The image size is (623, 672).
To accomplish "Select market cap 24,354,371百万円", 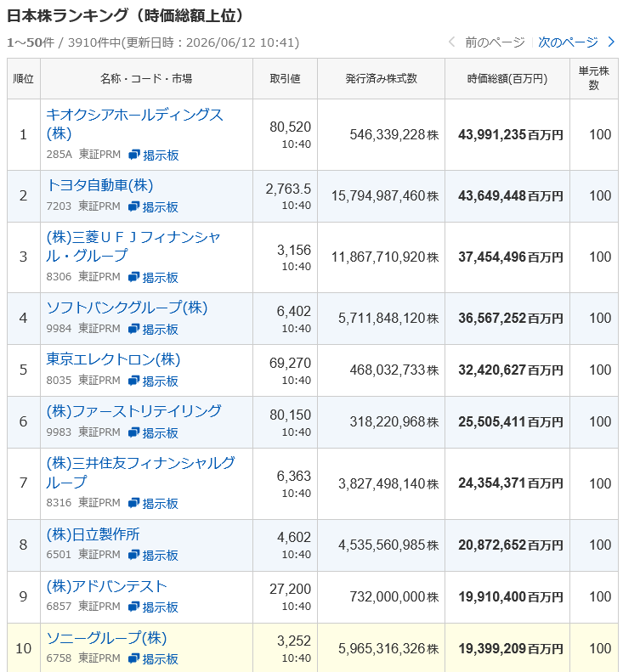I will point(510,483).
